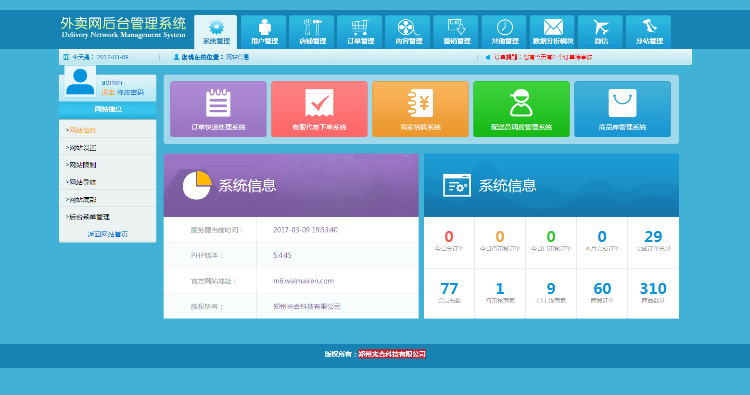The width and height of the screenshot is (750, 395).
Task: Open 微信 airplane icon tab
Action: pyautogui.click(x=600, y=32)
